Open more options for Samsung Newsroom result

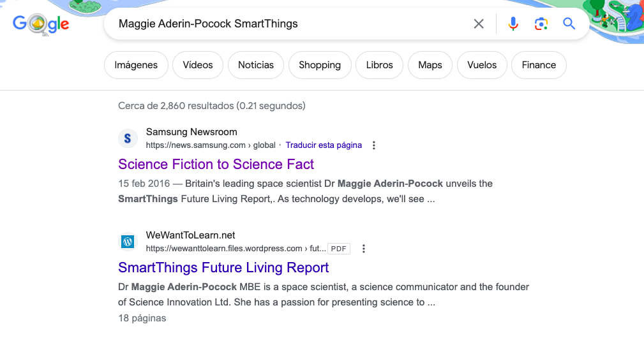tap(374, 145)
